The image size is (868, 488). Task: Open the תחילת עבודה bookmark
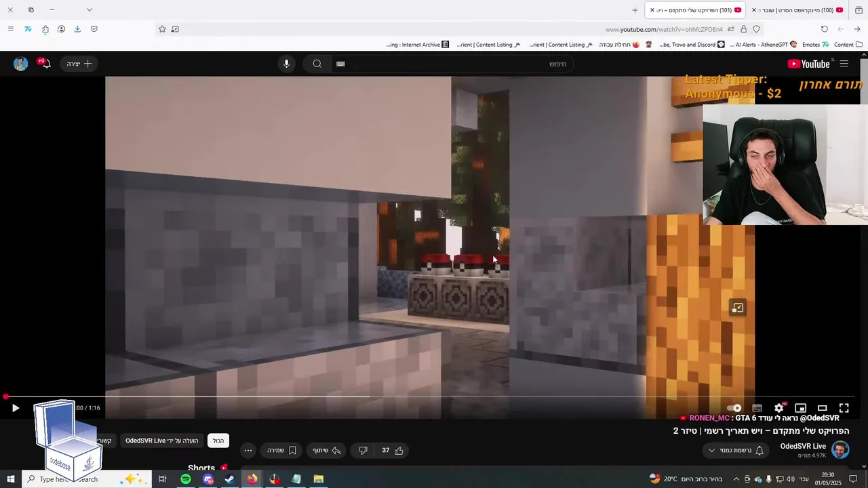pos(619,45)
